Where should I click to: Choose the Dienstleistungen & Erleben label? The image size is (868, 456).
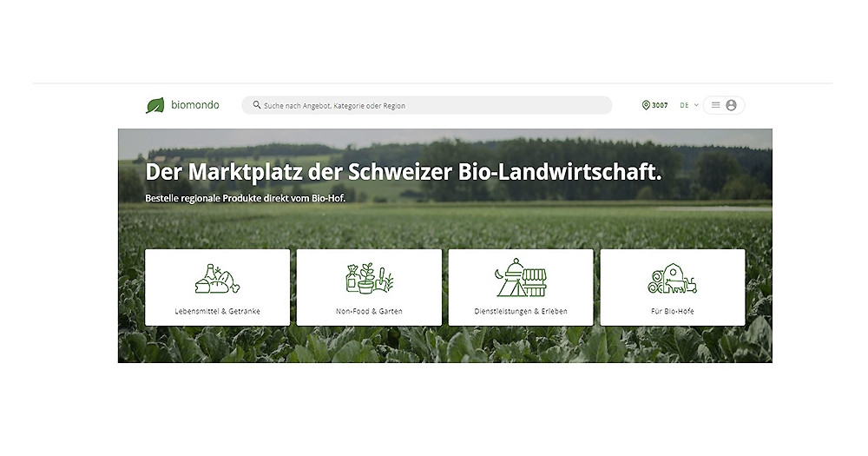click(521, 311)
